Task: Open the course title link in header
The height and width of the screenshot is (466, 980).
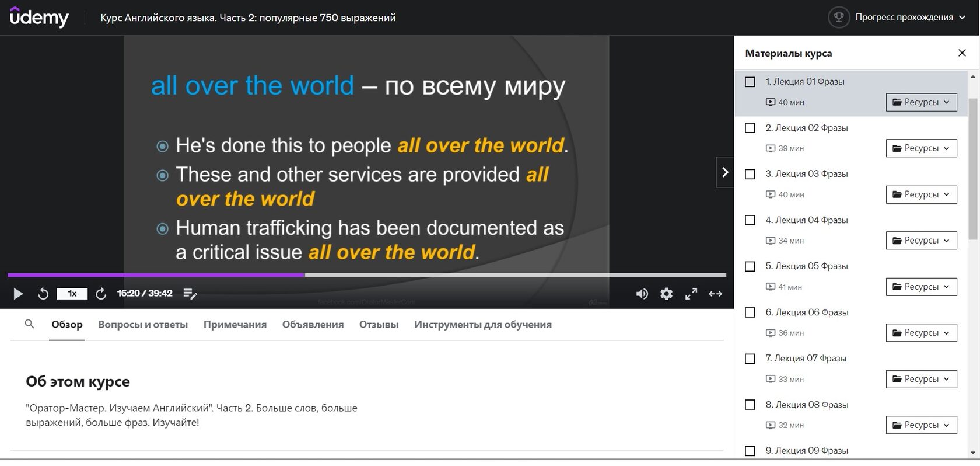Action: 248,18
